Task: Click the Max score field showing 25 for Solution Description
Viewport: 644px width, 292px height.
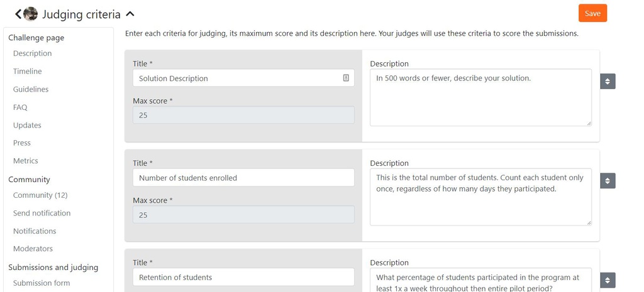Action: click(243, 116)
